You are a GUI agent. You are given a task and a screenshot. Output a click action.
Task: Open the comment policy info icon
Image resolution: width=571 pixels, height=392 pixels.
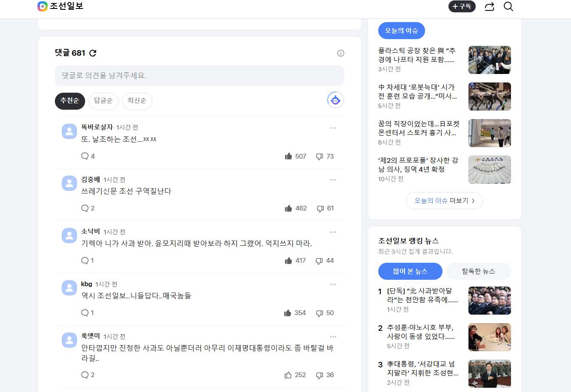pyautogui.click(x=341, y=53)
